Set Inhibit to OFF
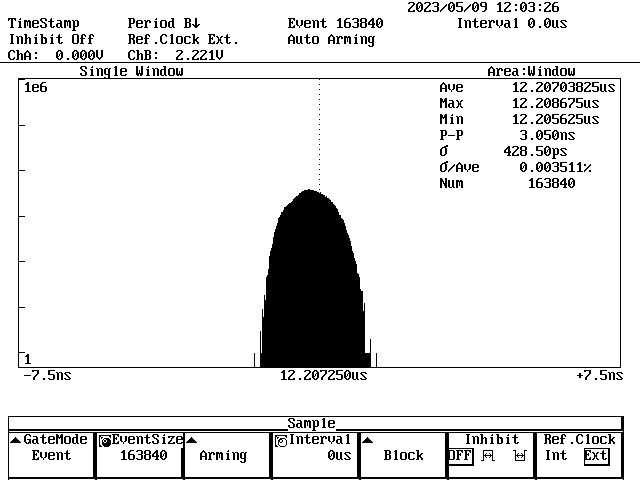The height and width of the screenshot is (480, 640). point(460,456)
